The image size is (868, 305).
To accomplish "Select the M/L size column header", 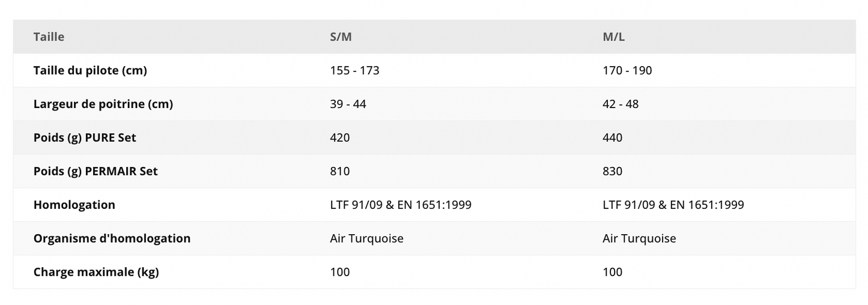I will coord(613,37).
